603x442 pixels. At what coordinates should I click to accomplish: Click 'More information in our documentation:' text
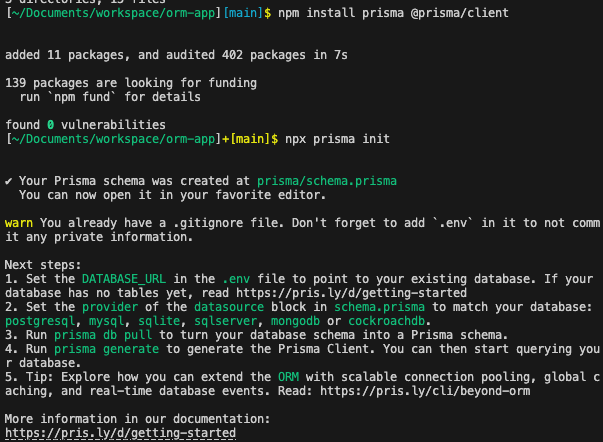tap(138, 419)
